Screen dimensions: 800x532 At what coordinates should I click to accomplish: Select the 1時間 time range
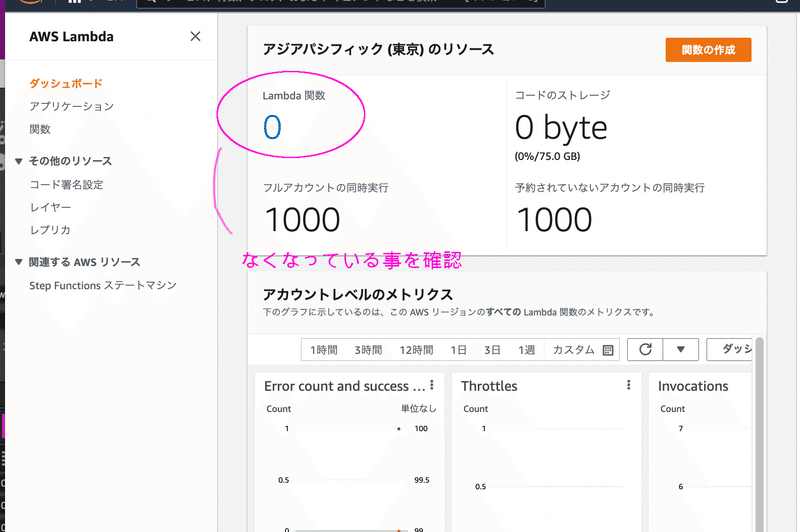[x=323, y=350]
